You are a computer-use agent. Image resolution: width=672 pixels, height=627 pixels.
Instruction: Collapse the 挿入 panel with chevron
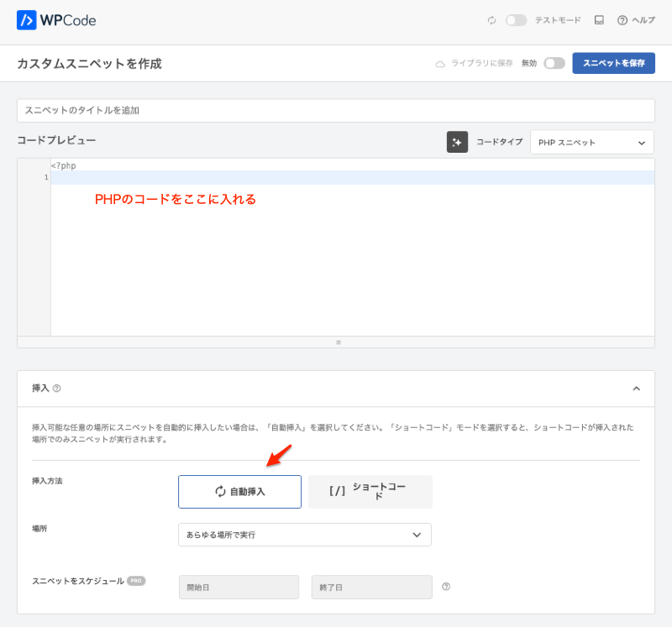click(637, 389)
